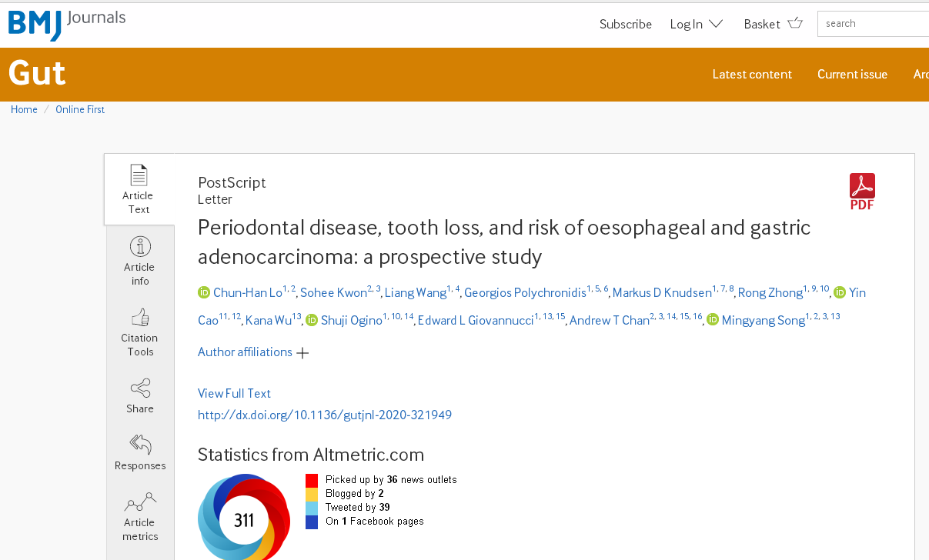
Task: Click the yellow Blogged by swatch
Action: pyautogui.click(x=312, y=494)
